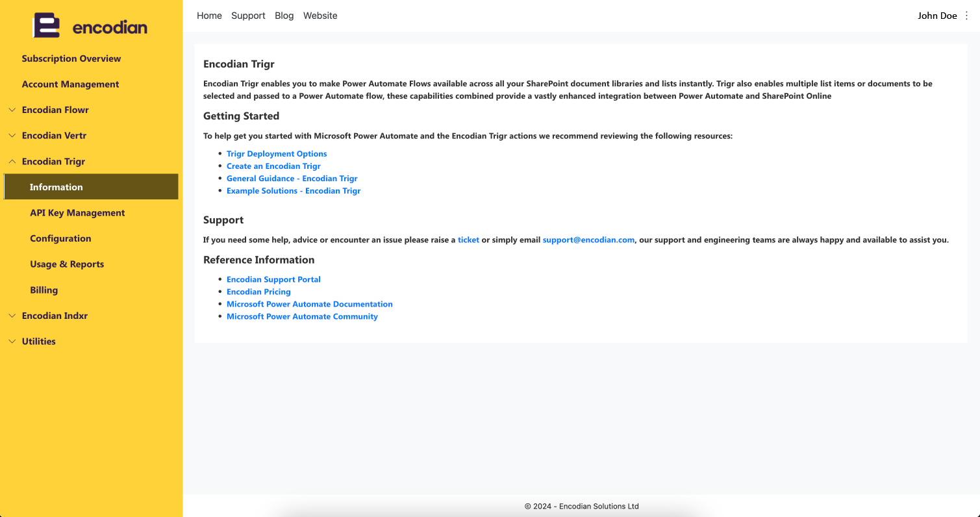Select Encodian Indxr sidebar label
The height and width of the screenshot is (517, 980).
pyautogui.click(x=55, y=316)
